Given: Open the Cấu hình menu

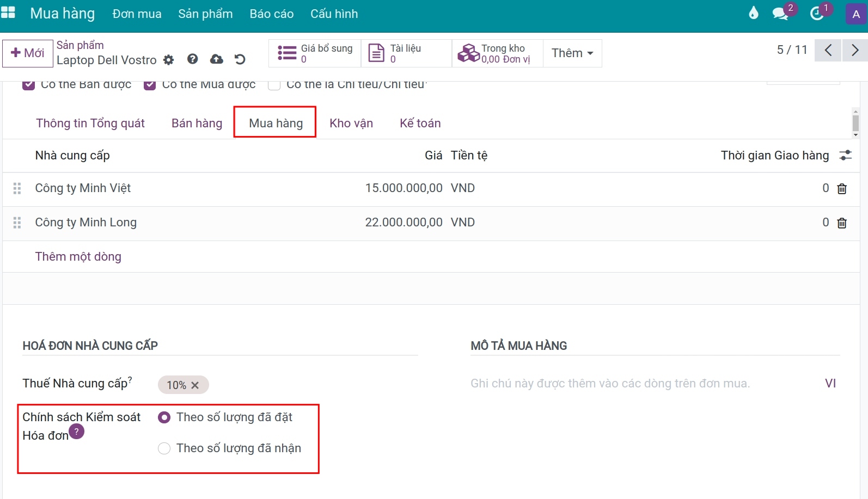Looking at the screenshot, I should click(x=334, y=14).
